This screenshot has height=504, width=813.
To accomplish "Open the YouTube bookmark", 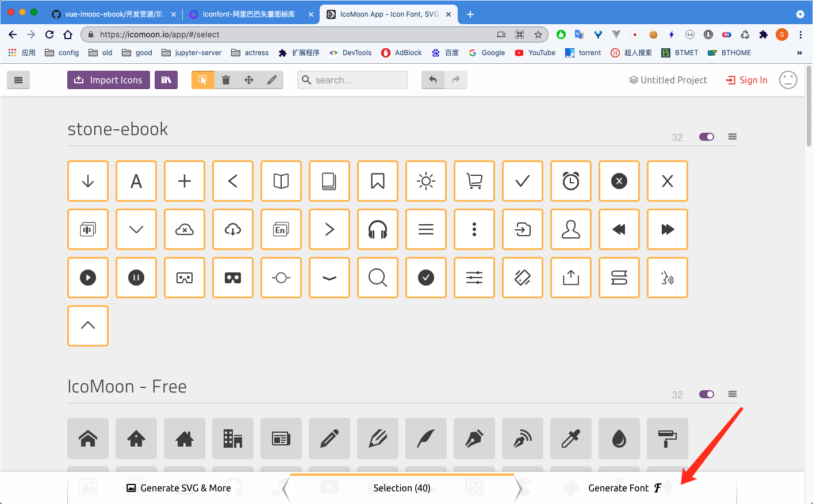I will click(535, 53).
